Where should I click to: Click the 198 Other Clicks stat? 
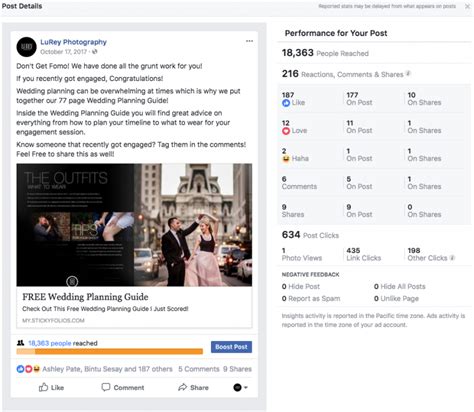click(x=428, y=254)
